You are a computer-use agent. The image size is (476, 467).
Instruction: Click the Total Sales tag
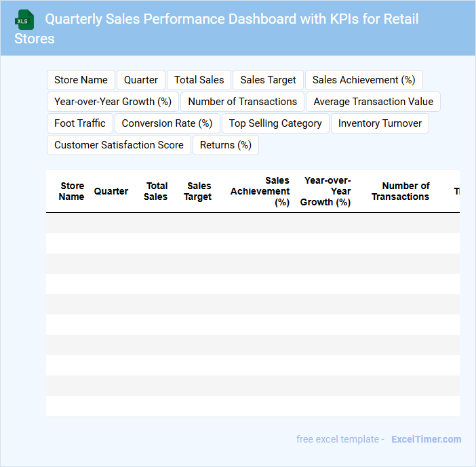coord(199,80)
